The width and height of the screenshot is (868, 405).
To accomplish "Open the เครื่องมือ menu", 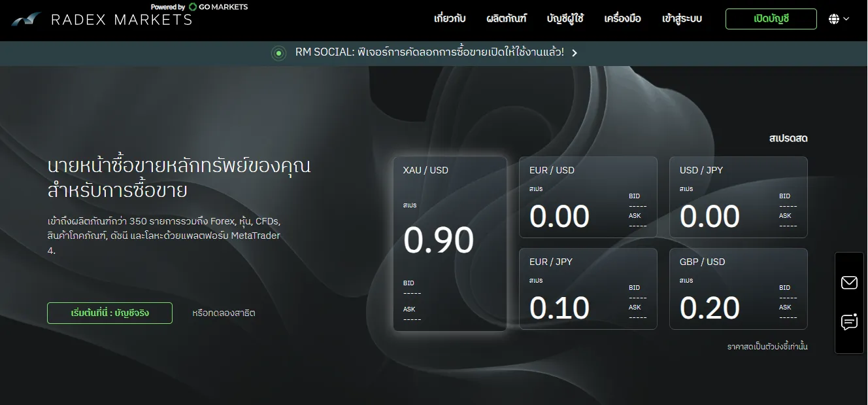I will (x=622, y=19).
